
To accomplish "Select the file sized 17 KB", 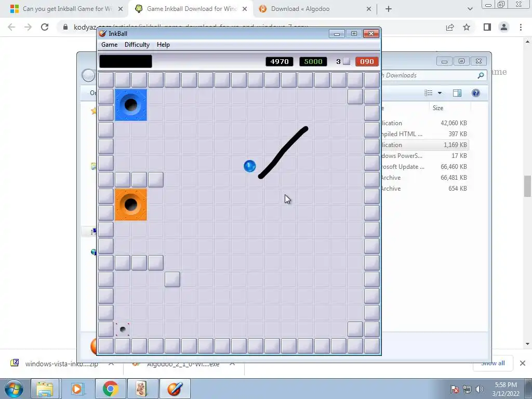I will [x=425, y=156].
